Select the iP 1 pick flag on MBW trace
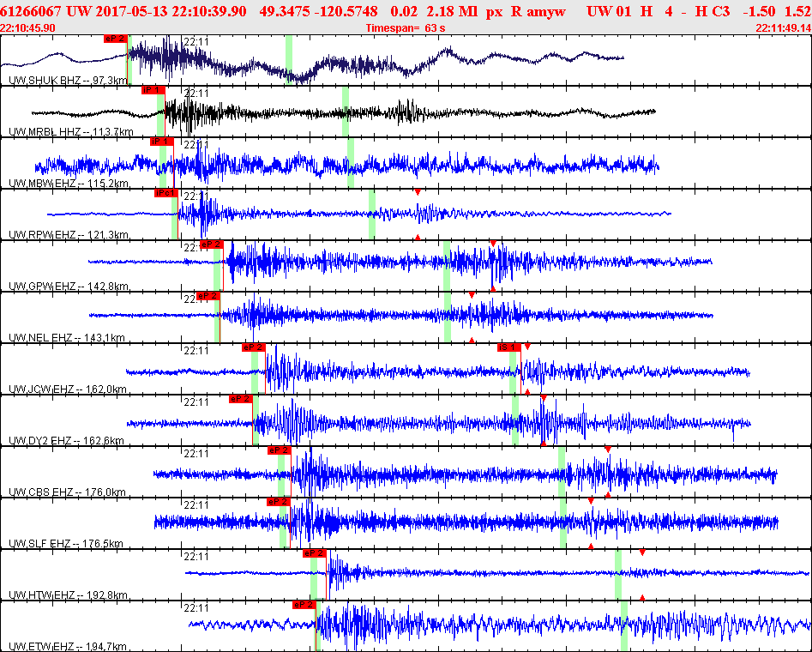The height and width of the screenshot is (652, 812). coord(161,142)
